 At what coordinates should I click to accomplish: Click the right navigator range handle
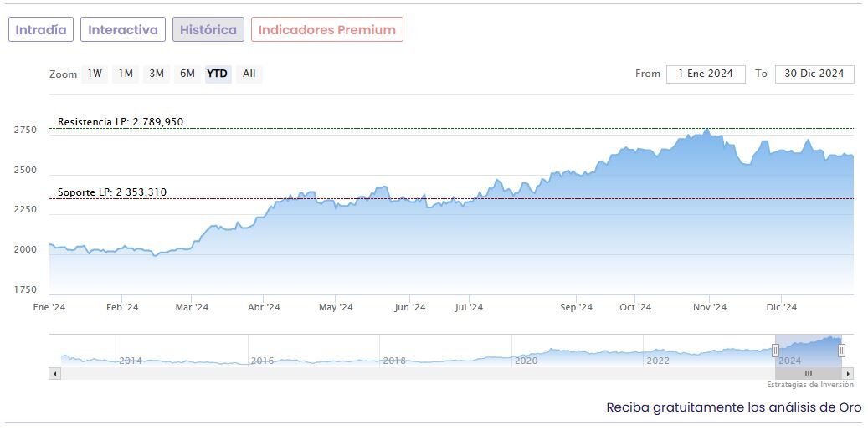click(x=841, y=351)
